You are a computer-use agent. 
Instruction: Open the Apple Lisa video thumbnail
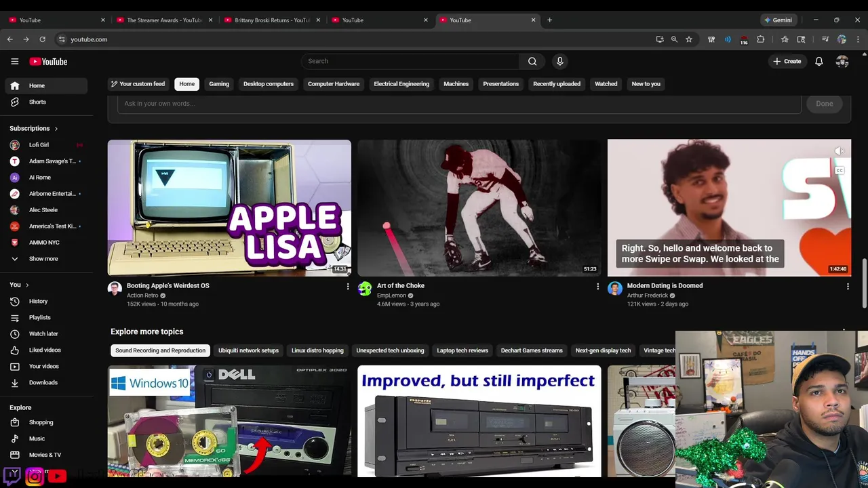229,207
